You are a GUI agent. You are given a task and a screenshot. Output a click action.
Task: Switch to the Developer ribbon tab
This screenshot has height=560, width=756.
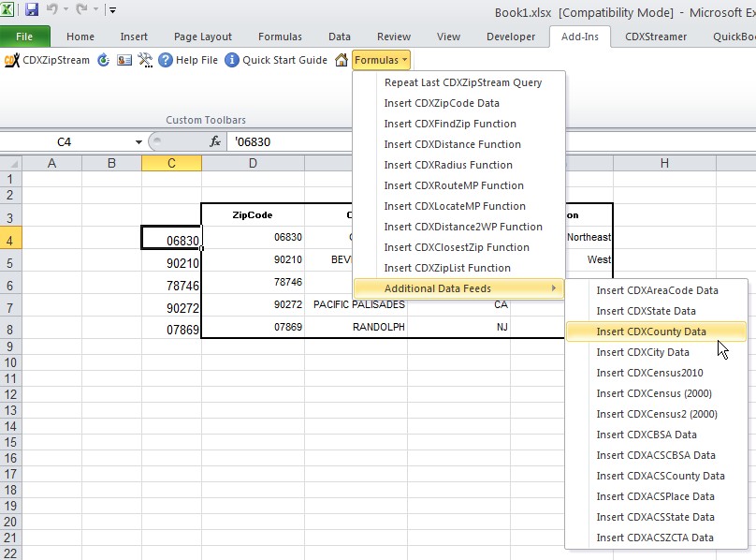(511, 37)
